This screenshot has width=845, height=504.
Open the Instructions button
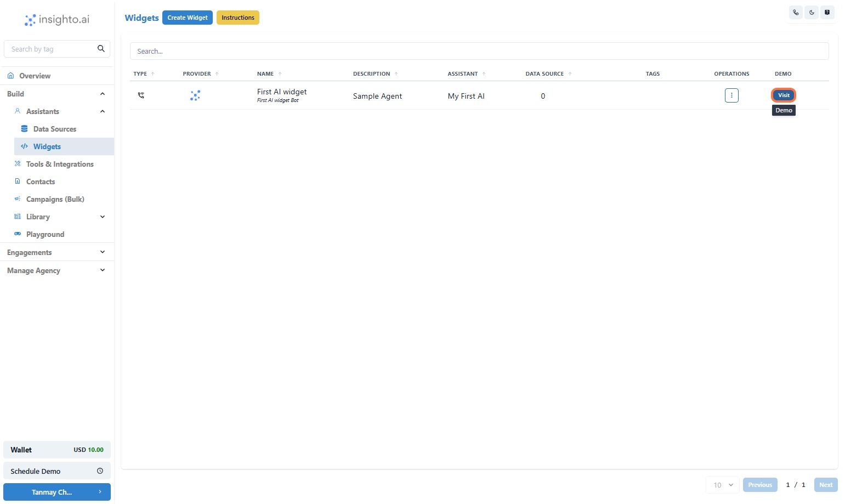(238, 18)
